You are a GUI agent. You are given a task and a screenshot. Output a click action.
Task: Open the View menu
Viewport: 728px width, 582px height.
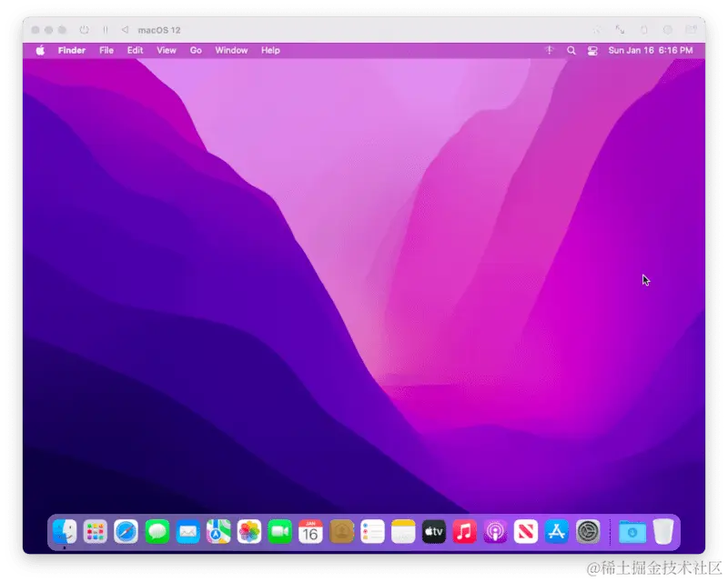pos(167,51)
